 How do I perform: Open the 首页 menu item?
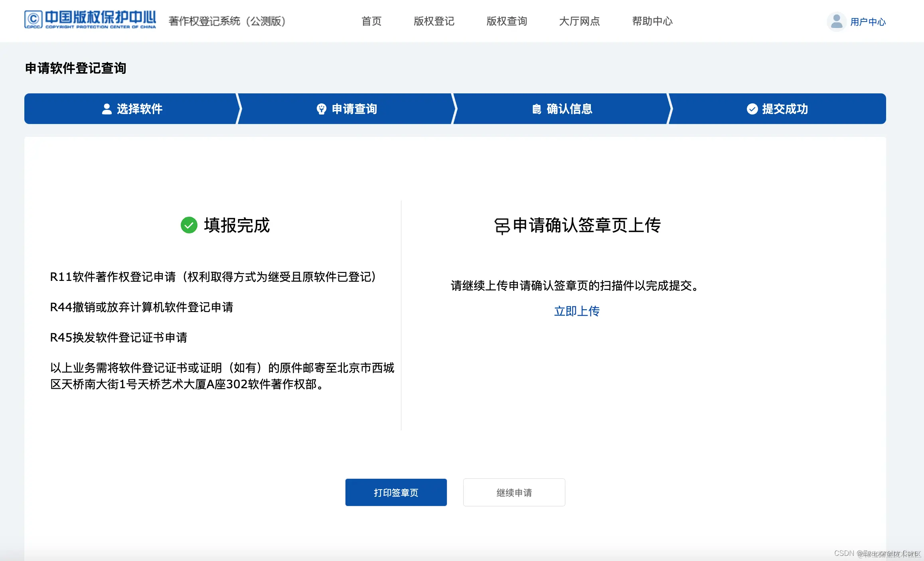coord(371,21)
